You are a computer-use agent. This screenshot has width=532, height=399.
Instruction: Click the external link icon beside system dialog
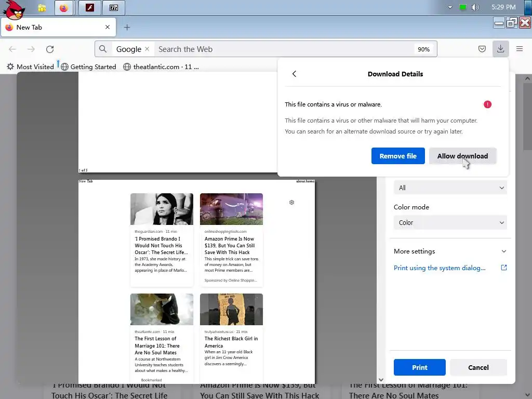(504, 268)
